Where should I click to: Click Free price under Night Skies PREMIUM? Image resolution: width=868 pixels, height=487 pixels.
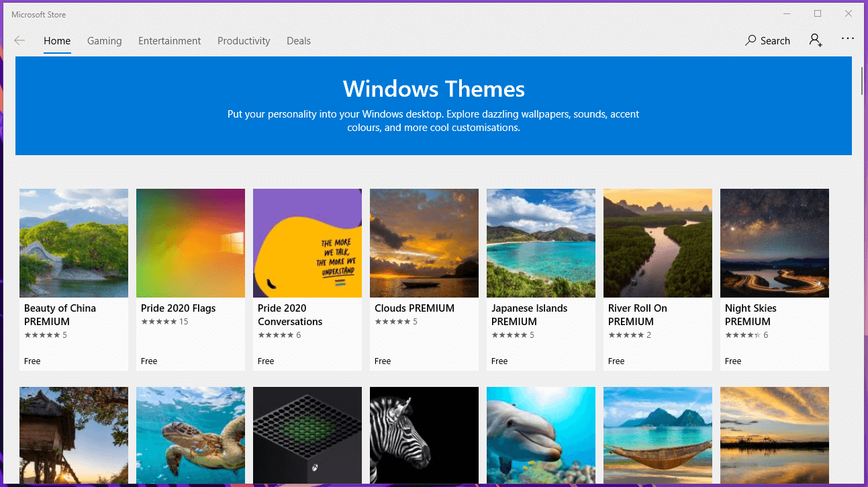[733, 361]
